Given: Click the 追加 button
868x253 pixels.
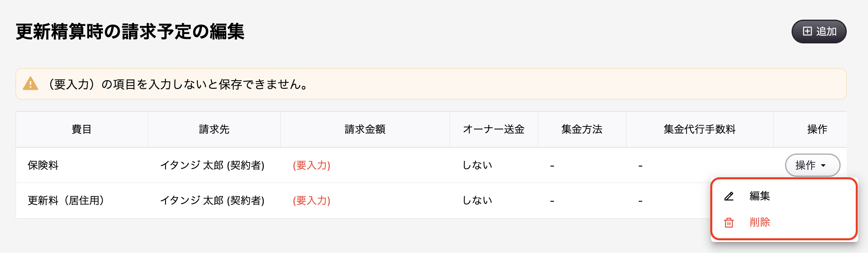Looking at the screenshot, I should (819, 32).
